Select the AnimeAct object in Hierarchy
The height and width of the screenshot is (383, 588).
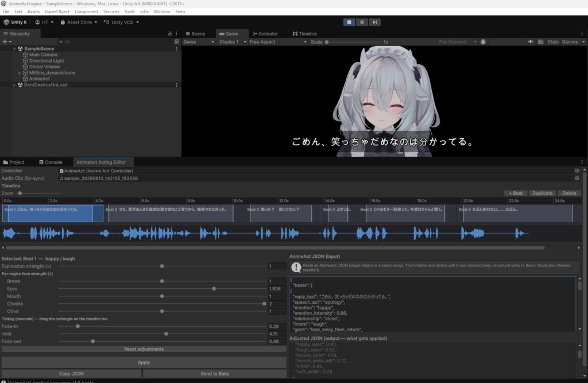point(39,79)
